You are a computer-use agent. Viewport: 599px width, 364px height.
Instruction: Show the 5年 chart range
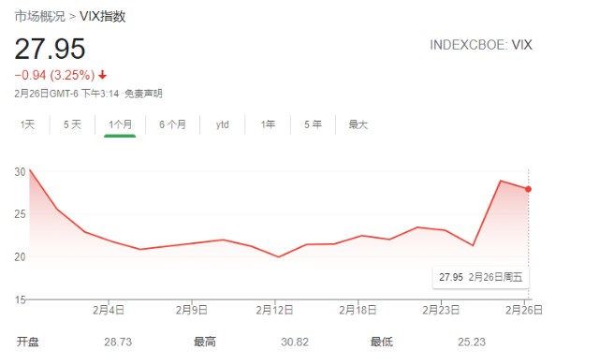pyautogui.click(x=313, y=124)
